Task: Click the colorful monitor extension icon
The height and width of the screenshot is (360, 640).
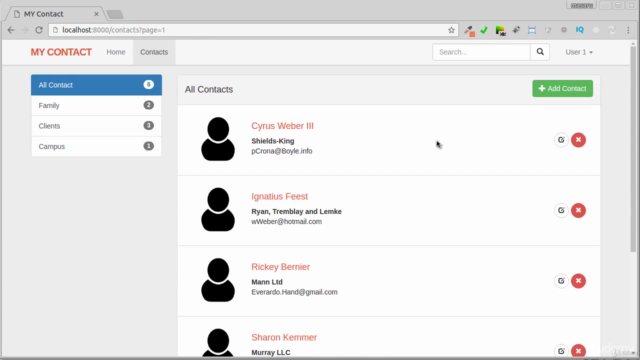Action: click(500, 31)
